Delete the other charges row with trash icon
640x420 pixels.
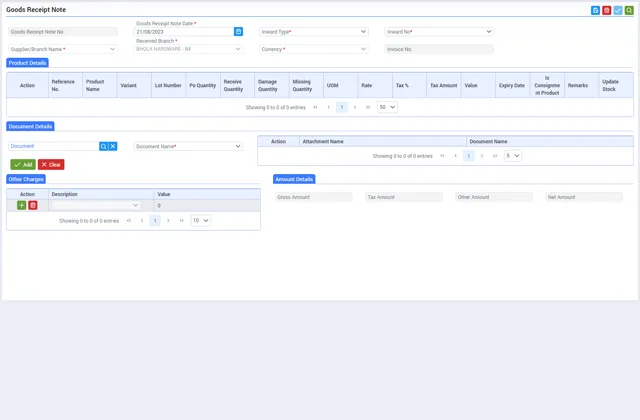tap(33, 205)
